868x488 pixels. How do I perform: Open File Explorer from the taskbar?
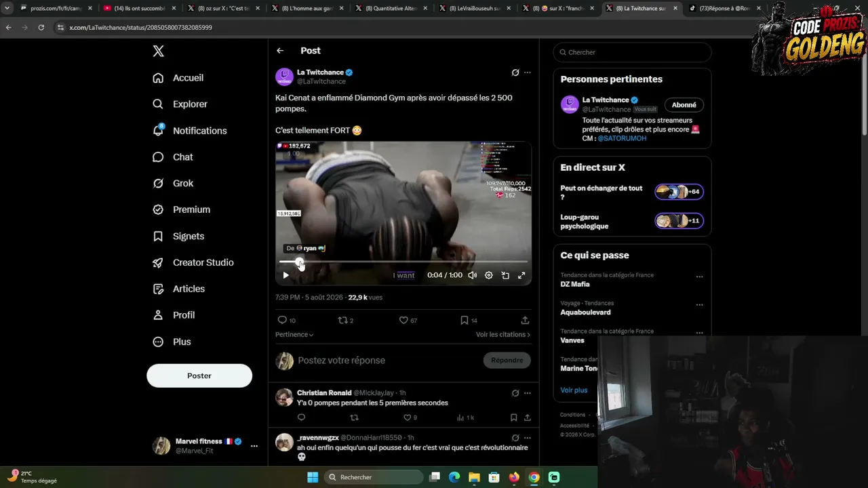click(474, 477)
